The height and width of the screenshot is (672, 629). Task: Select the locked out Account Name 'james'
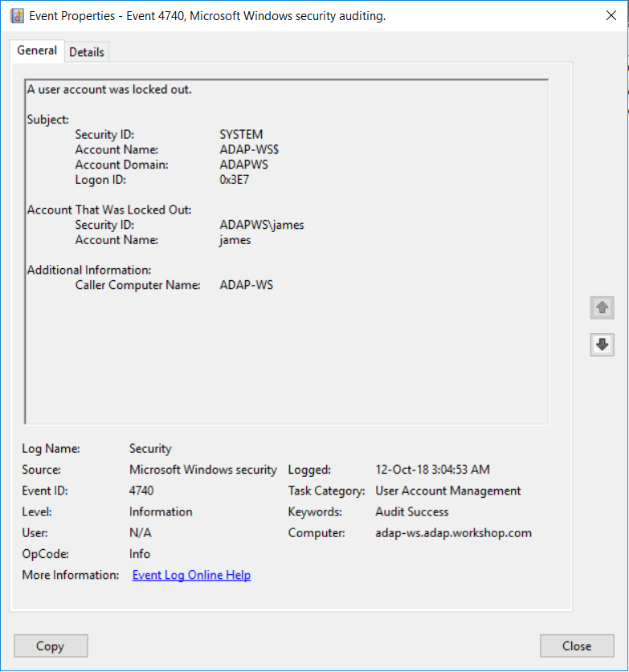tap(235, 240)
